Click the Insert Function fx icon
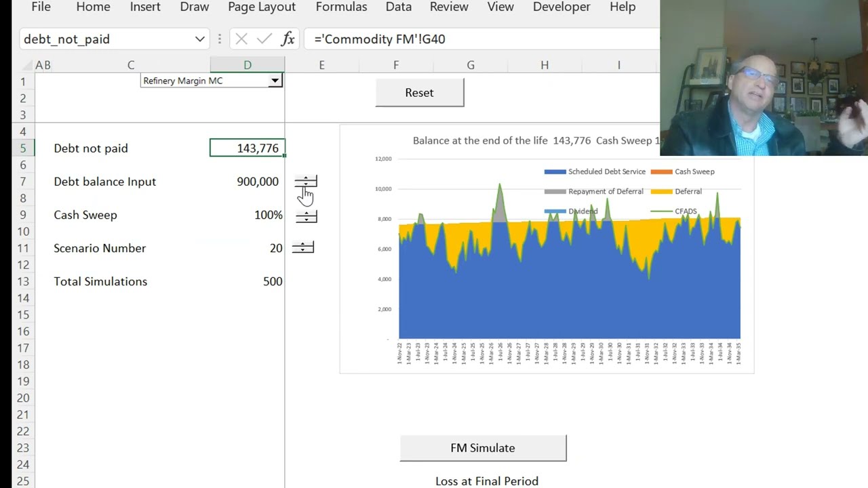868x488 pixels. point(288,39)
